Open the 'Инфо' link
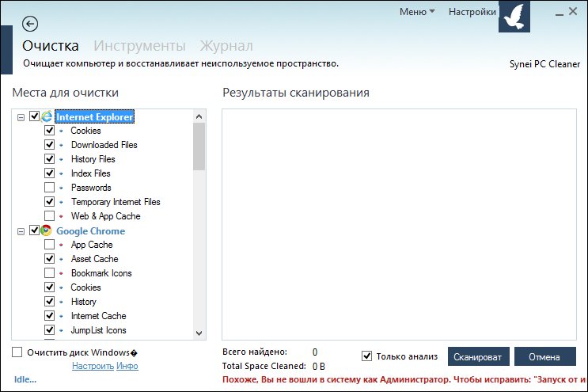 click(127, 366)
